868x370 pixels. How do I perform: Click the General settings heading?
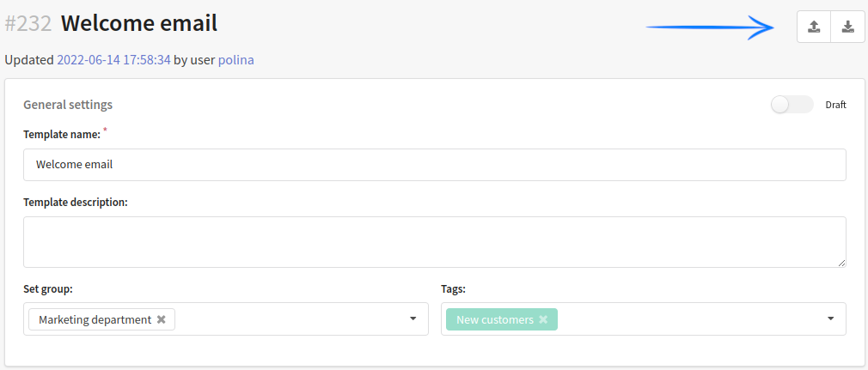[x=68, y=105]
